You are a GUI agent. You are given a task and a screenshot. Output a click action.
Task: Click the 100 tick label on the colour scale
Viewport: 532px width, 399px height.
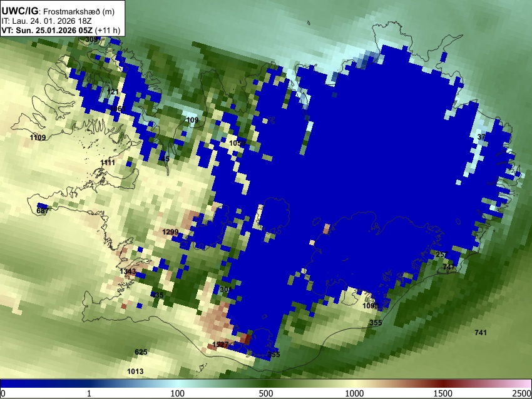(178, 393)
